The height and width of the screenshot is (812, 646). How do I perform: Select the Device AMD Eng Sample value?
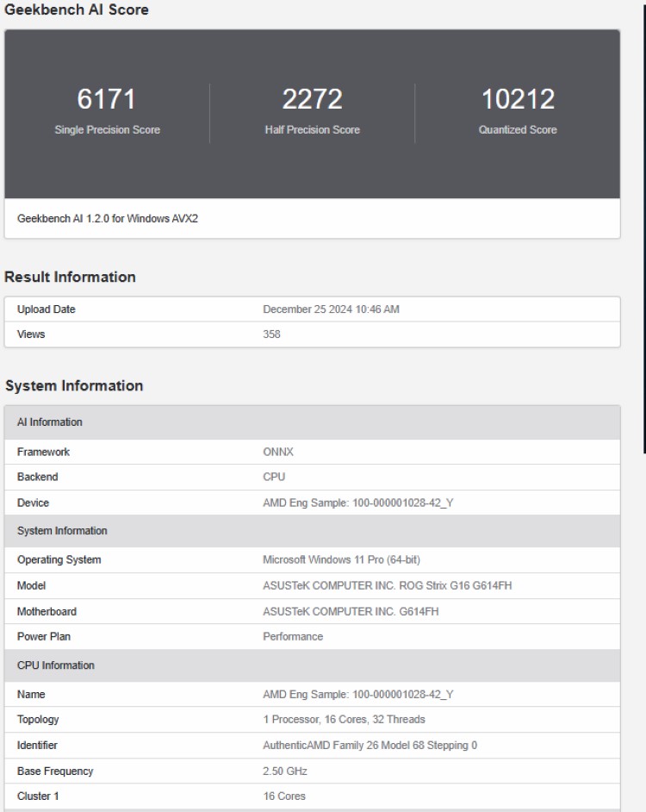(358, 503)
